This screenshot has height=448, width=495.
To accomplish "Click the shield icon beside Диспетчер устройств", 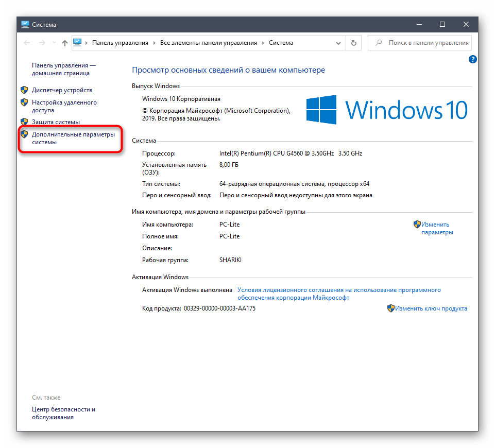I will (x=24, y=90).
